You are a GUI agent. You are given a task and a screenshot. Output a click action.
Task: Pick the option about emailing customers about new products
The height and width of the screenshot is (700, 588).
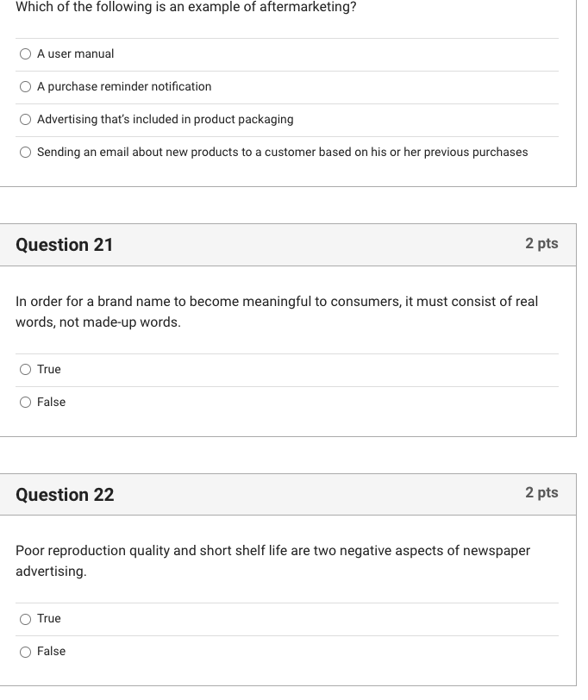(x=26, y=152)
